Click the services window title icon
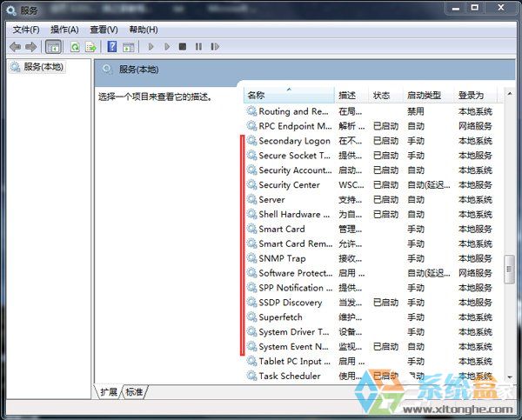Image resolution: width=522 pixels, height=420 pixels. pyautogui.click(x=11, y=10)
